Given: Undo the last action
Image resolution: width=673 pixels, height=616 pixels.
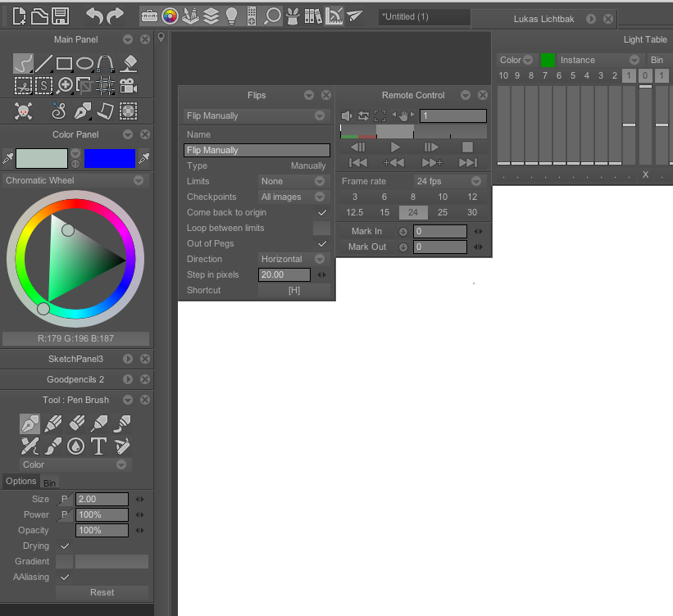Looking at the screenshot, I should coord(94,16).
